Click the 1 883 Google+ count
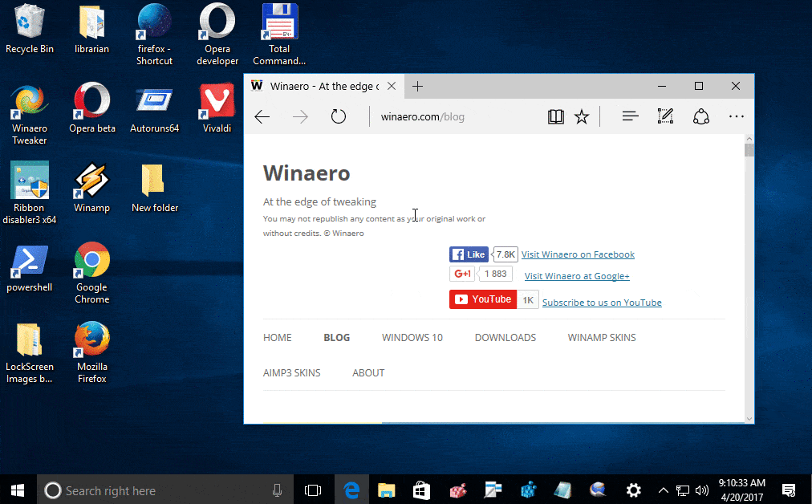812x504 pixels. pos(495,274)
